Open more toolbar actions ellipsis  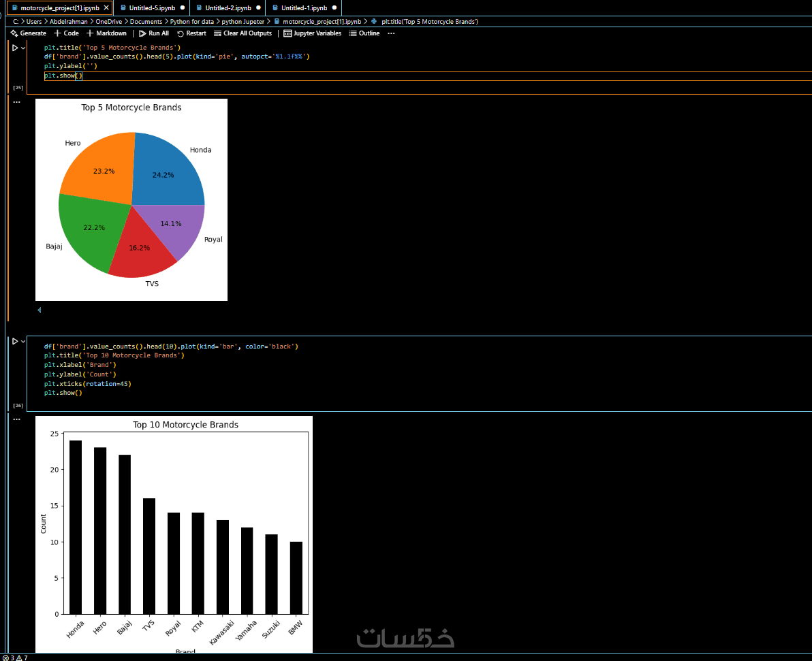tap(391, 33)
